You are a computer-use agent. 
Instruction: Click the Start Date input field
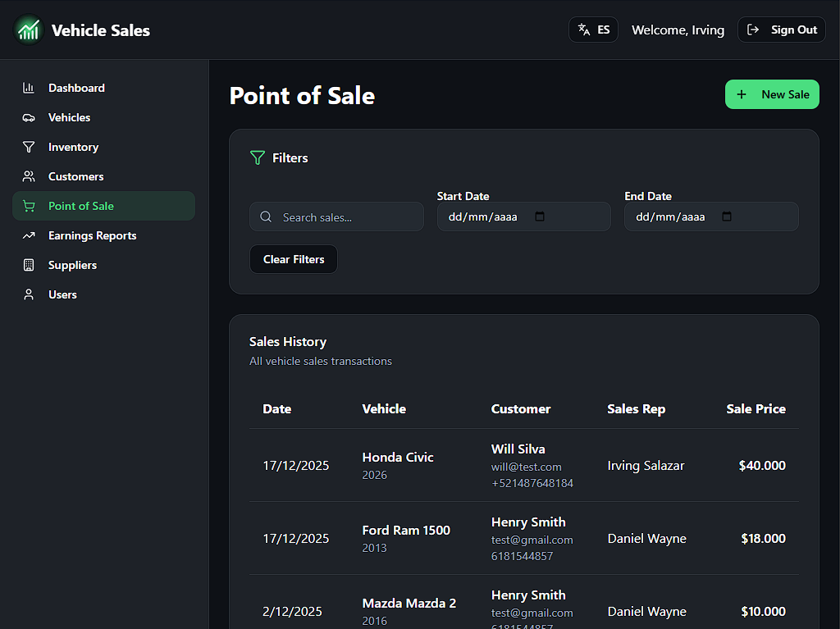[x=524, y=217]
